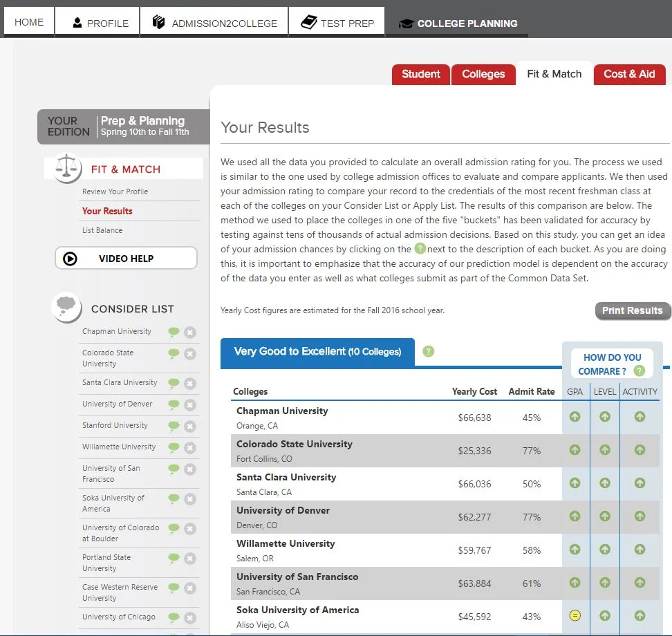
Task: Select the Fit & Match tab
Action: click(x=554, y=74)
